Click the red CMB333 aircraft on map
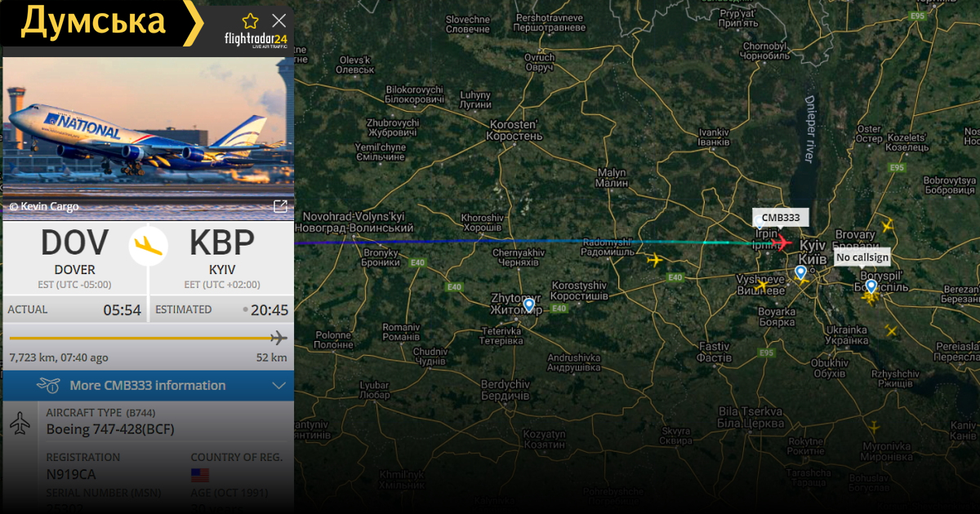 (782, 242)
